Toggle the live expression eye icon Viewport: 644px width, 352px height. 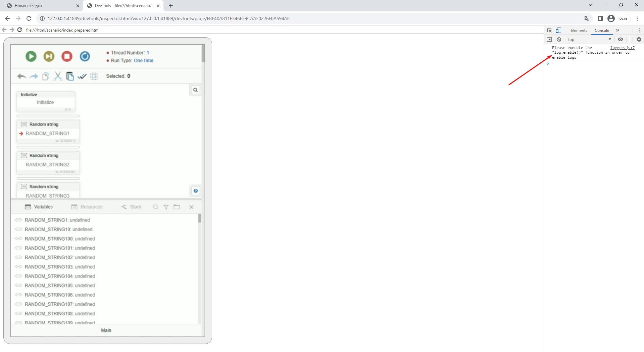(621, 40)
